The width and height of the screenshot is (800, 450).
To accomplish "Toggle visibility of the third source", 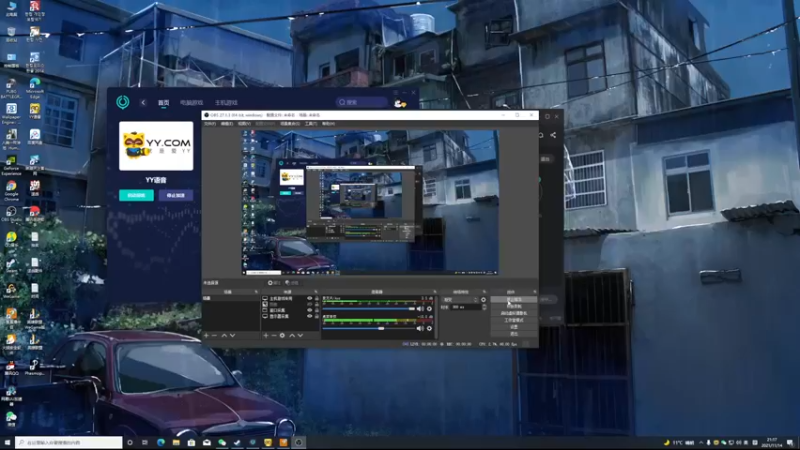I will pos(309,310).
